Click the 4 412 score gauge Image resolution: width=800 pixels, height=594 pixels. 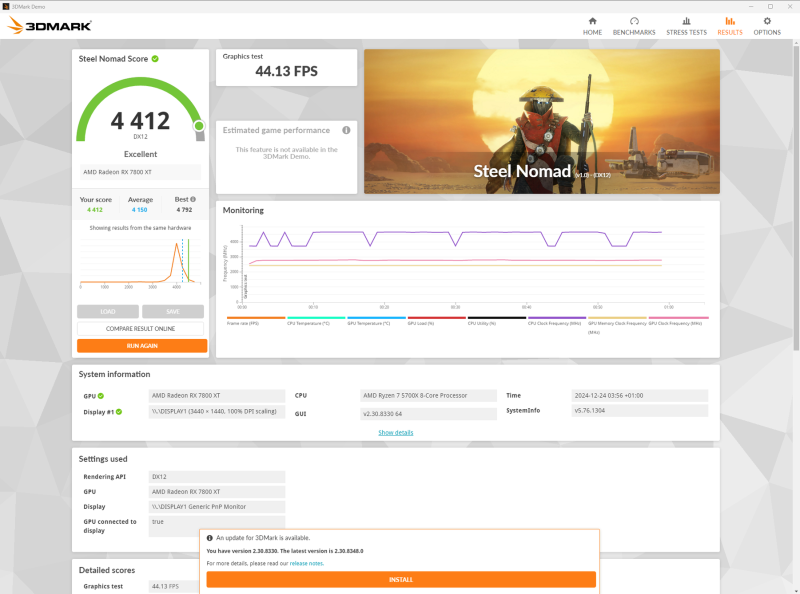point(140,110)
